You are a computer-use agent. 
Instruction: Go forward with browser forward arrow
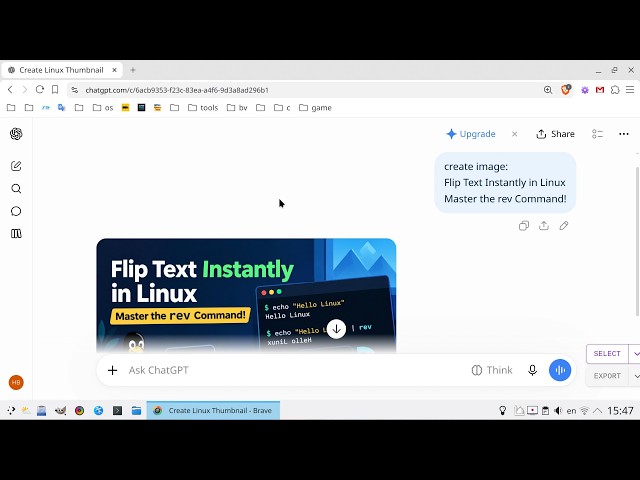coord(24,90)
